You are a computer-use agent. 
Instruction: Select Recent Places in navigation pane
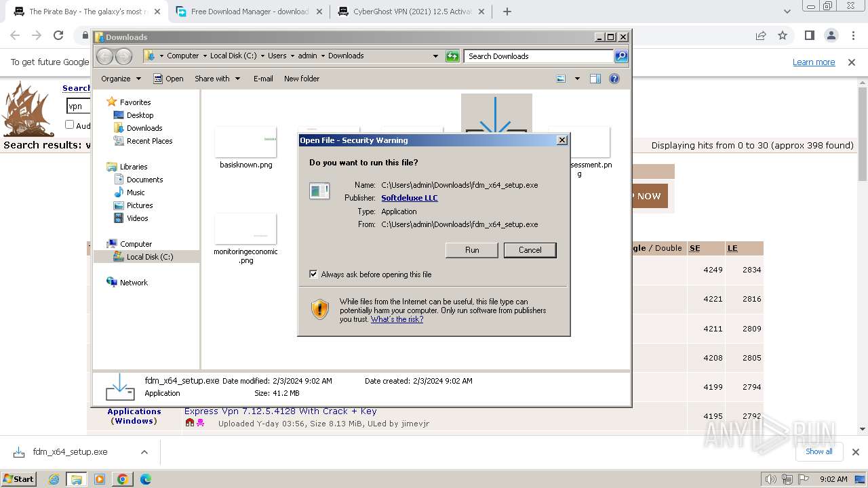click(x=149, y=141)
